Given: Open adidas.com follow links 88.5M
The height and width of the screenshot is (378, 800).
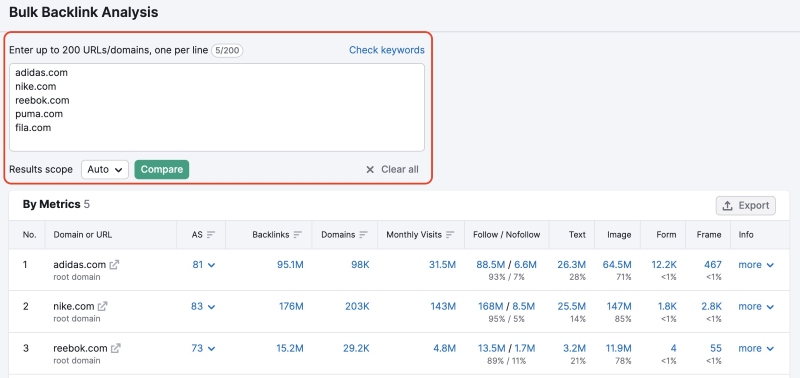Looking at the screenshot, I should [x=491, y=265].
